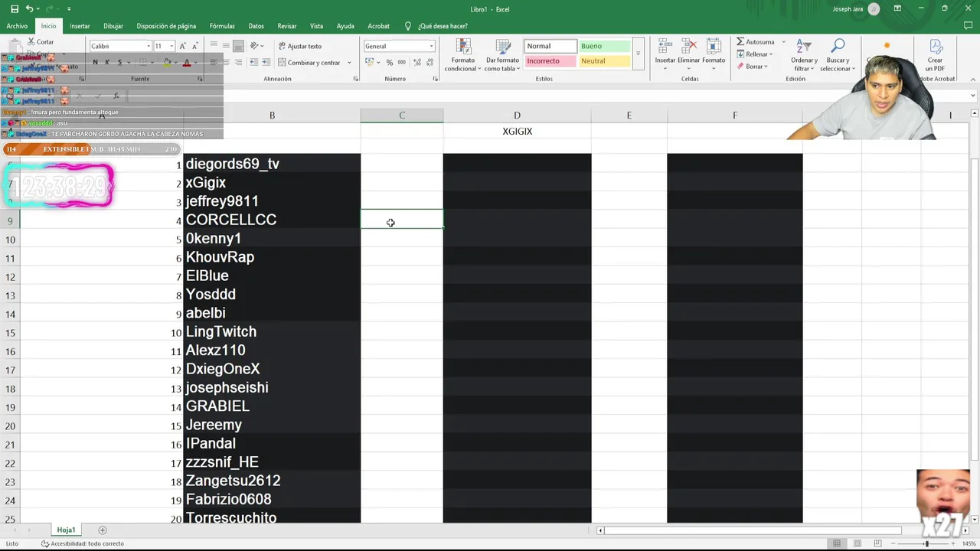Image resolution: width=980 pixels, height=551 pixels.
Task: Click Crear un PDF
Action: point(935,55)
